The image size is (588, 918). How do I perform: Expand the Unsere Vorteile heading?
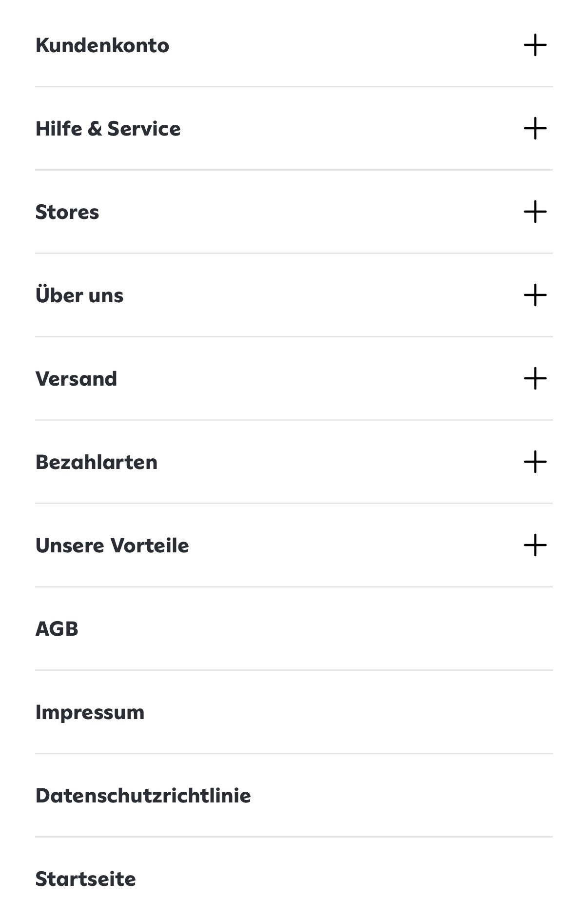pyautogui.click(x=112, y=546)
